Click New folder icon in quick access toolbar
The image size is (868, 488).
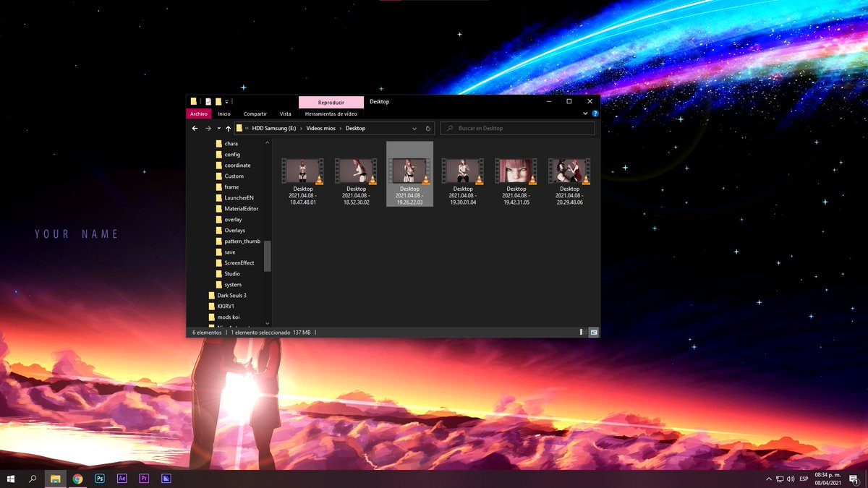[x=218, y=102]
